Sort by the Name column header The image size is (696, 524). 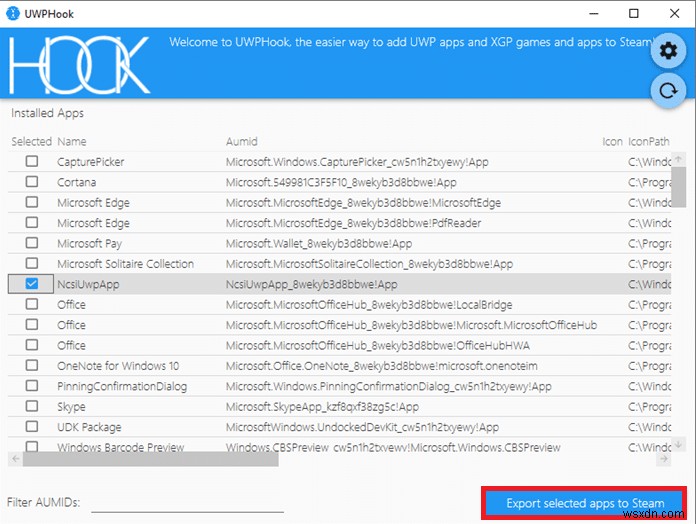point(72,142)
